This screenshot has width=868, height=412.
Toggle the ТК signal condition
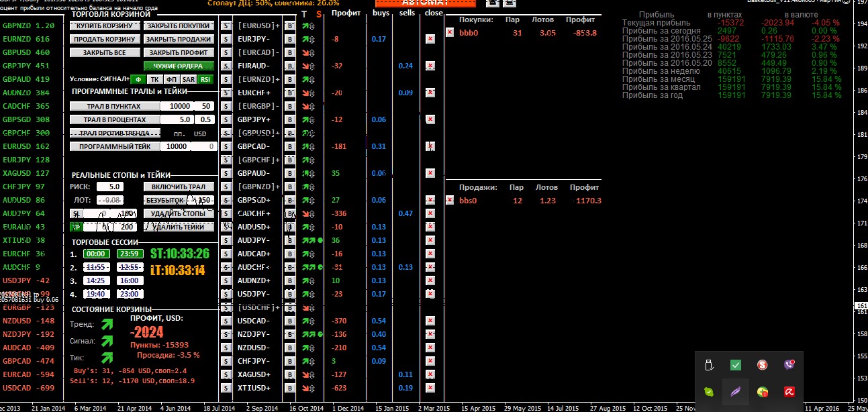155,79
